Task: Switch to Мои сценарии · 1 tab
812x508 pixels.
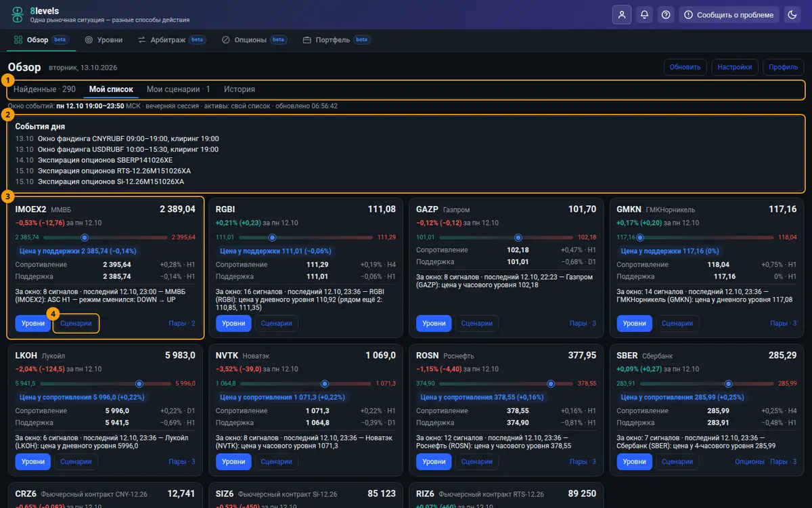Action: [x=179, y=89]
